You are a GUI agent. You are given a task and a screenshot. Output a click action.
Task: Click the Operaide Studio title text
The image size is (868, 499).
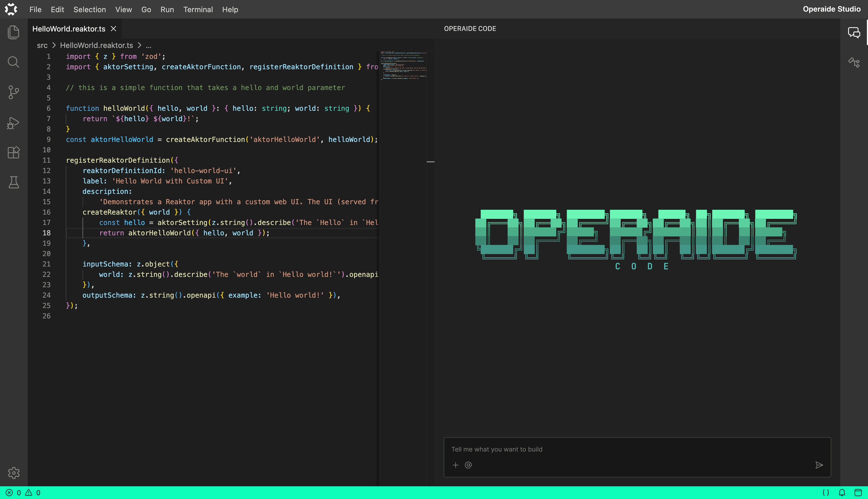(x=831, y=9)
